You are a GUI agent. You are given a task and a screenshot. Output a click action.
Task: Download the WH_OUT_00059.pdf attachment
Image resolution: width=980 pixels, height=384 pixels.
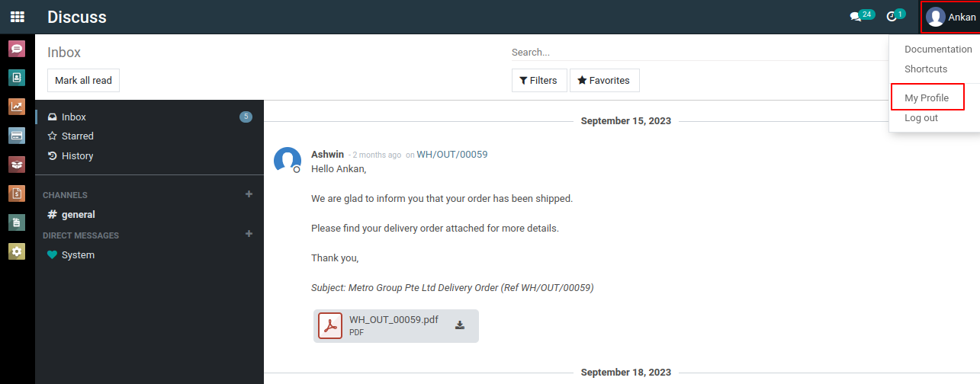[x=460, y=325]
